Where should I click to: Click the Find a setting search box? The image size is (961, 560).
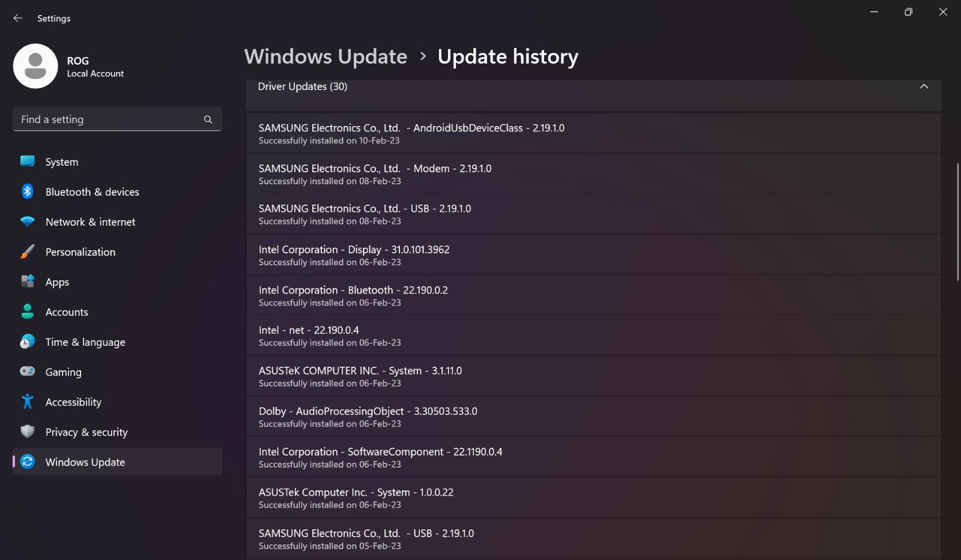(x=117, y=119)
